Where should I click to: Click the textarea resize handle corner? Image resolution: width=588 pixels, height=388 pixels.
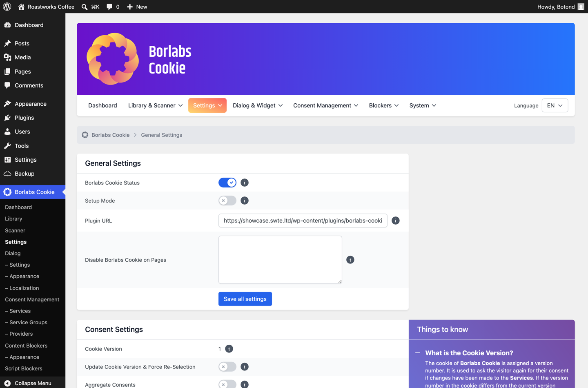(x=340, y=281)
